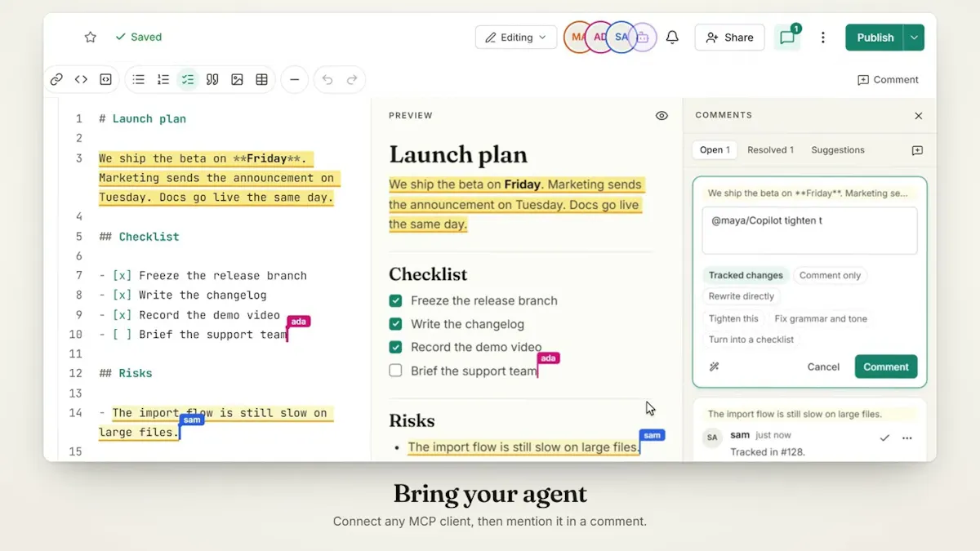Insert a code block

tap(105, 79)
